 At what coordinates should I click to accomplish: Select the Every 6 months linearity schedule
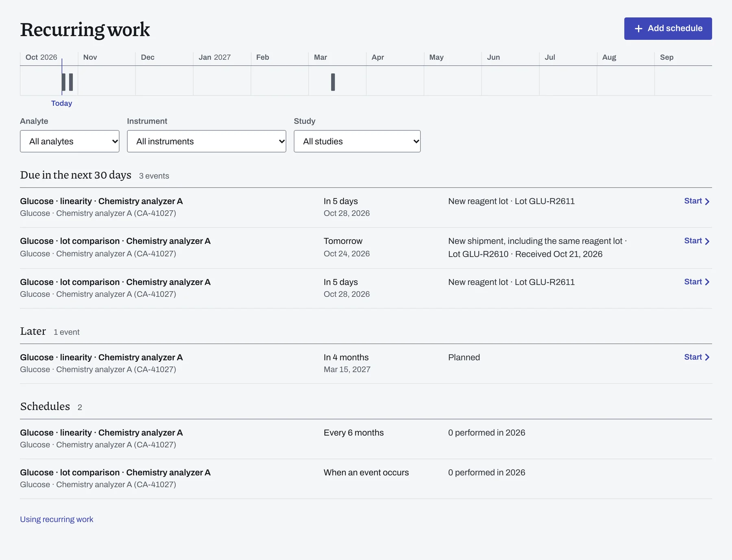(366, 438)
